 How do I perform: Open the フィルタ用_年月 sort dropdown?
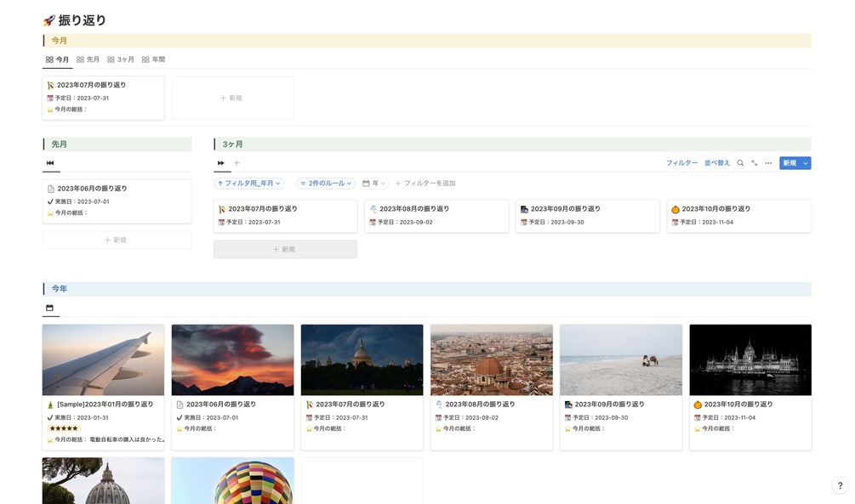[249, 184]
